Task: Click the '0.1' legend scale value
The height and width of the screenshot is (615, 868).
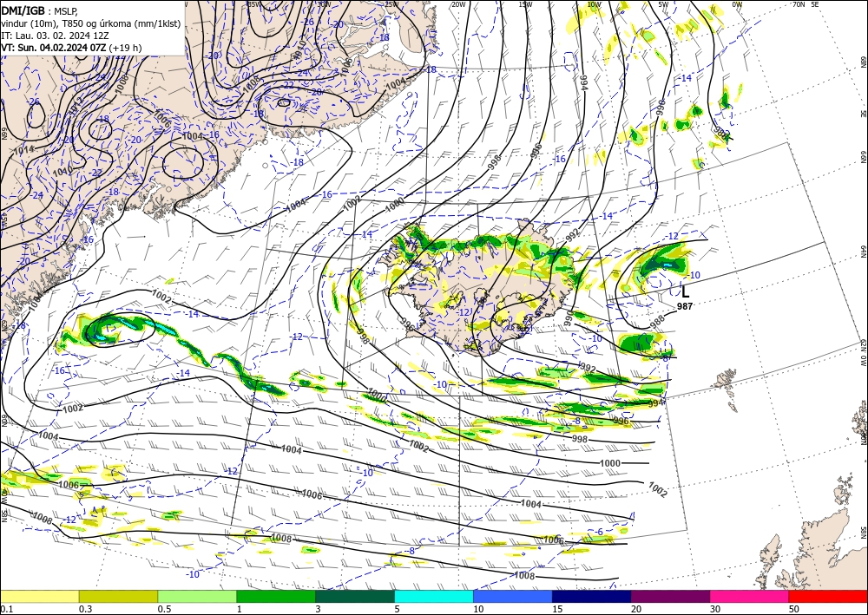Action: [x=5, y=609]
